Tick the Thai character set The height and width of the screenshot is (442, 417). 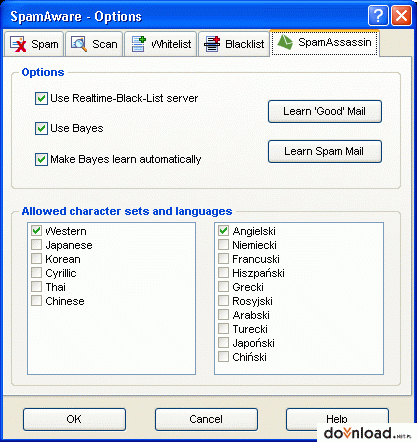pos(36,287)
